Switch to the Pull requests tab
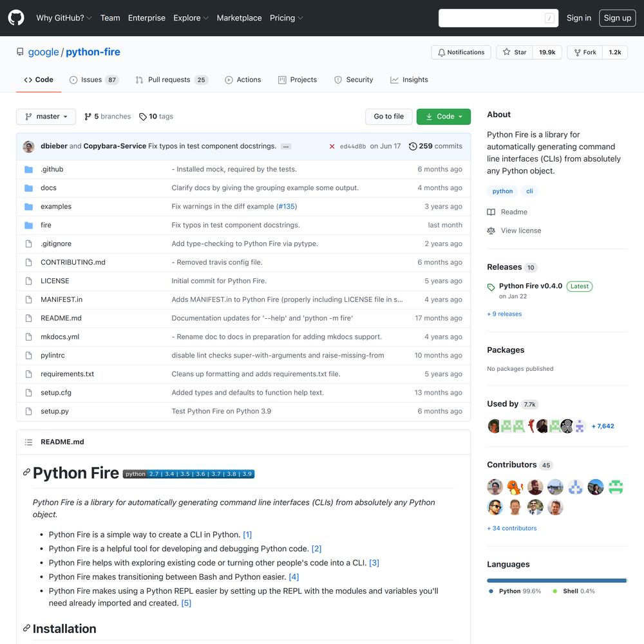 point(172,80)
